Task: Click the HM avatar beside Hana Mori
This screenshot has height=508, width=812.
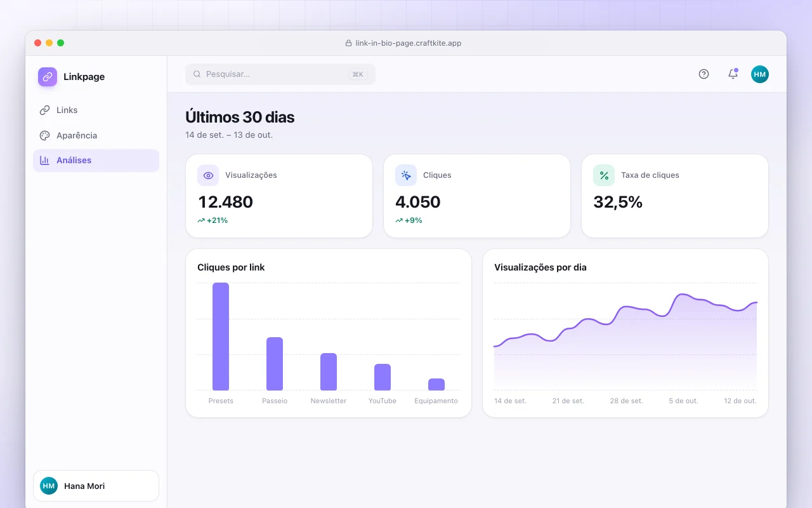Action: click(49, 486)
